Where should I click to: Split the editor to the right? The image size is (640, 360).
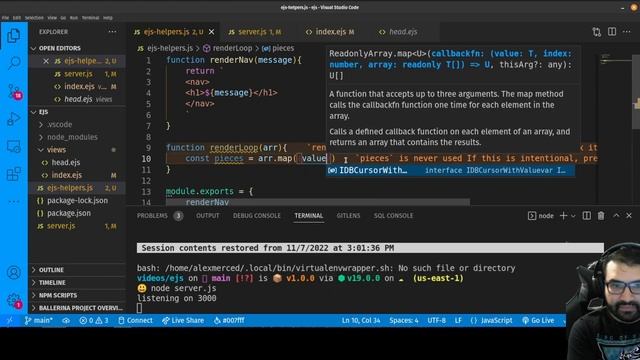pos(612,32)
